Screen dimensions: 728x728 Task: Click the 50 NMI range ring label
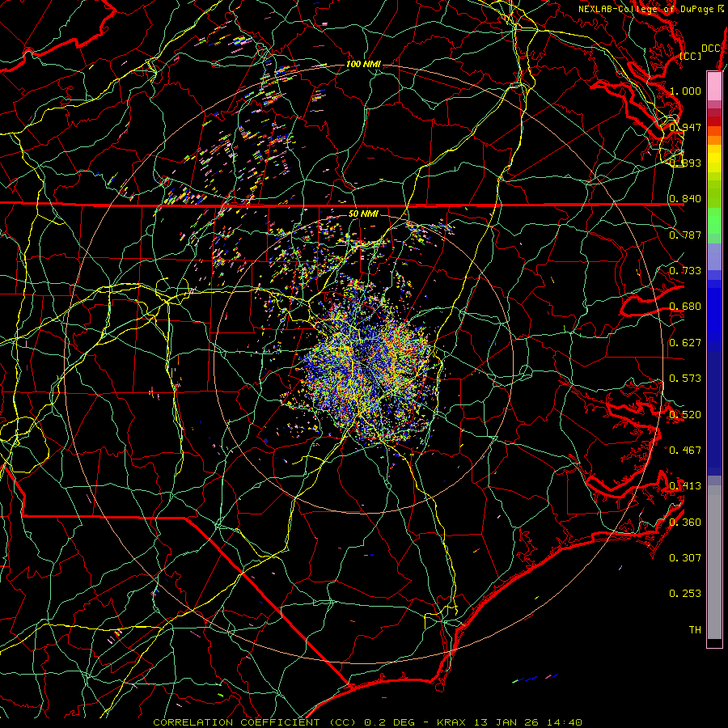tap(363, 214)
